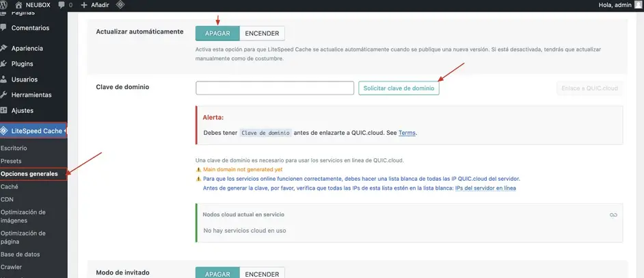The width and height of the screenshot is (644, 278).
Task: Click 'No hay servicios cloud en uso' text
Action: 245,230
